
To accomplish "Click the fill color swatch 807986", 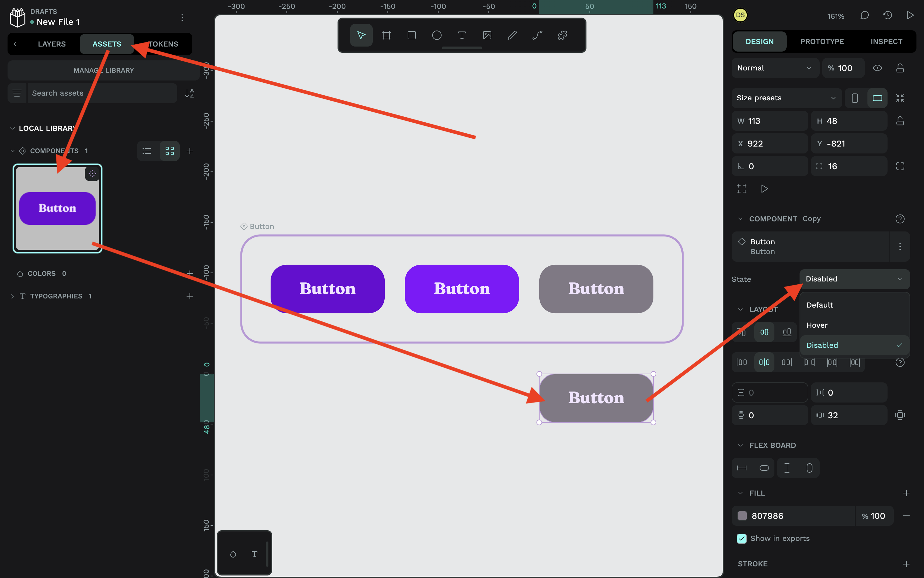I will (x=743, y=516).
